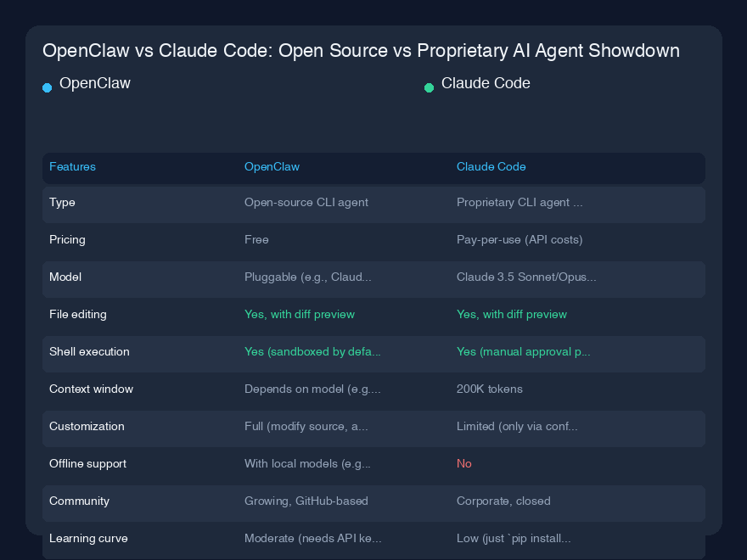Click the blue OpenClaw legend dot
This screenshot has height=560, width=747.
click(x=48, y=87)
